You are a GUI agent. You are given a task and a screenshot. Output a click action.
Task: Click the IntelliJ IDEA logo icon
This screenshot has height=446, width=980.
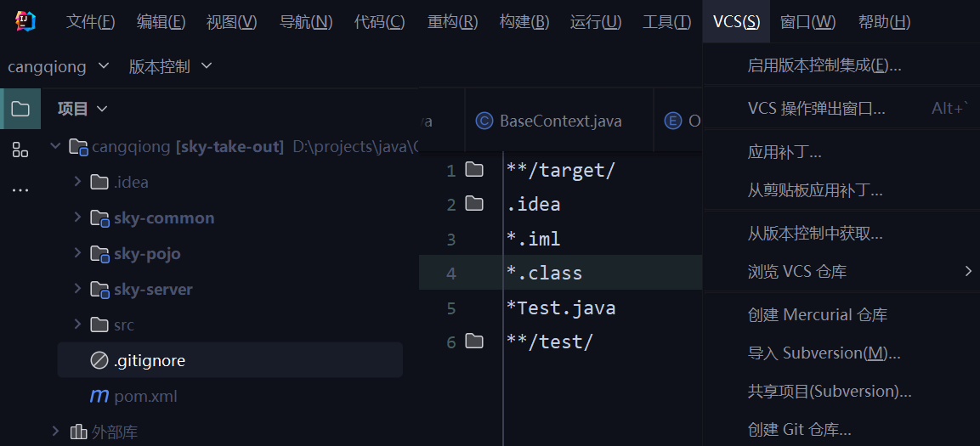tap(25, 22)
